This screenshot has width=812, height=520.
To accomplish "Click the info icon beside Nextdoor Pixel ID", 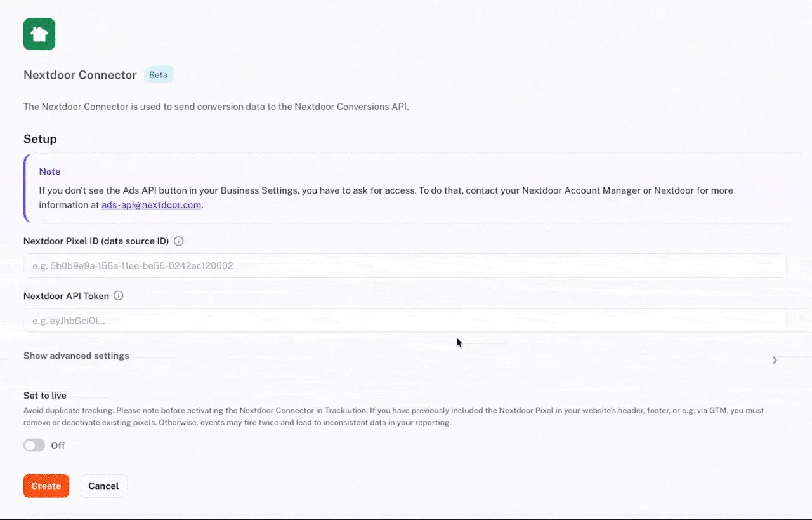I will click(179, 241).
